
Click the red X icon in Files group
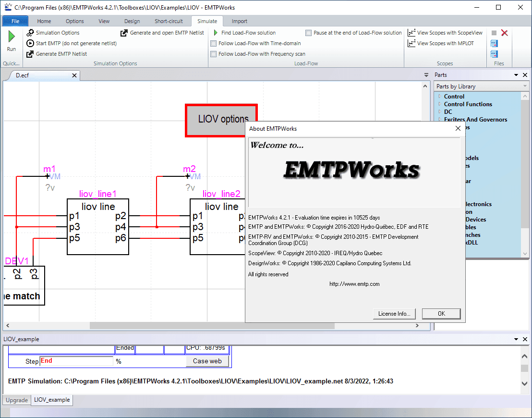coord(505,33)
